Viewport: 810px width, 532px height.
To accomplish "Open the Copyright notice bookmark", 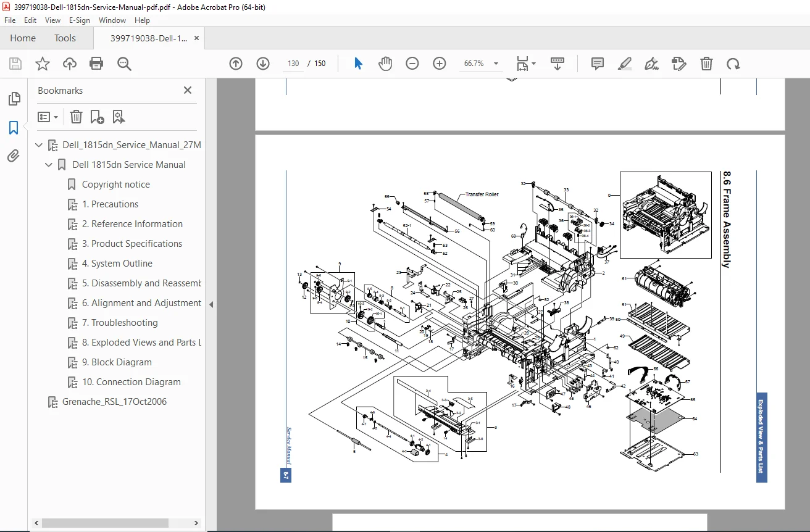I will coord(116,185).
